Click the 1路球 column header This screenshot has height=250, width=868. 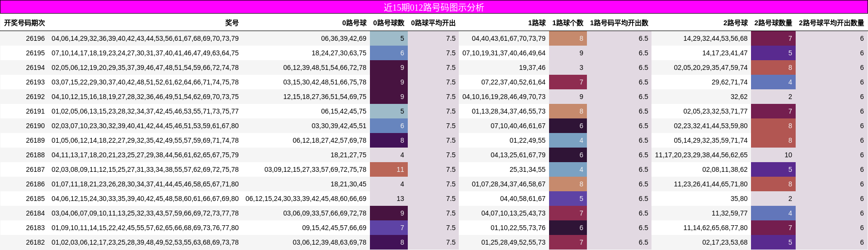coord(536,23)
